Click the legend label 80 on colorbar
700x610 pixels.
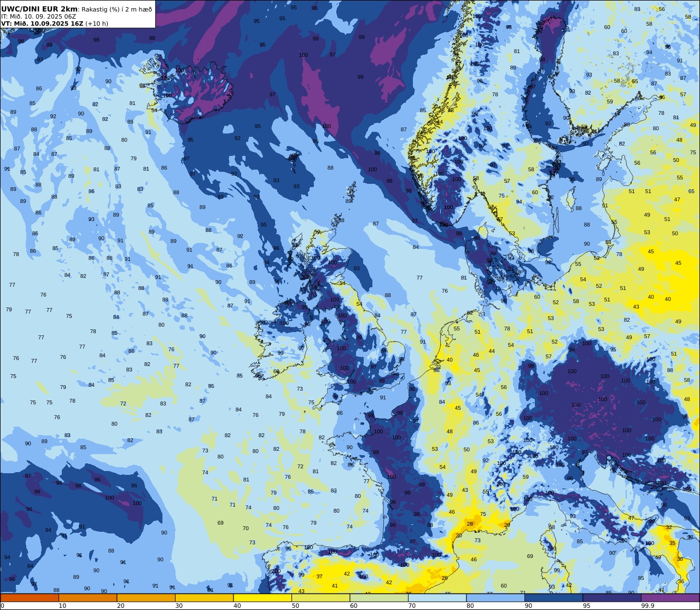470,606
